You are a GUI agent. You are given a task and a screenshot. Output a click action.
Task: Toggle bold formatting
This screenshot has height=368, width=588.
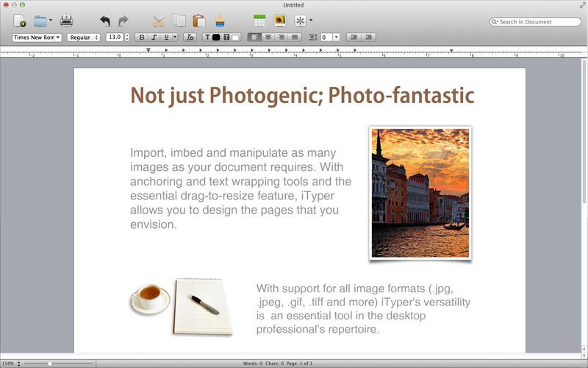coord(142,37)
